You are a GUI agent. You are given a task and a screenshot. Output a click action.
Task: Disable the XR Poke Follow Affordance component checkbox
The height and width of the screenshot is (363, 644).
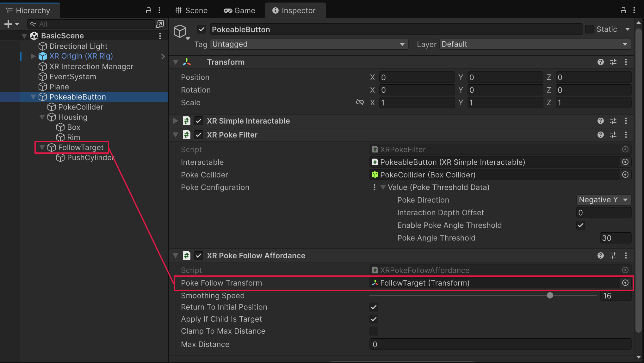pyautogui.click(x=199, y=255)
